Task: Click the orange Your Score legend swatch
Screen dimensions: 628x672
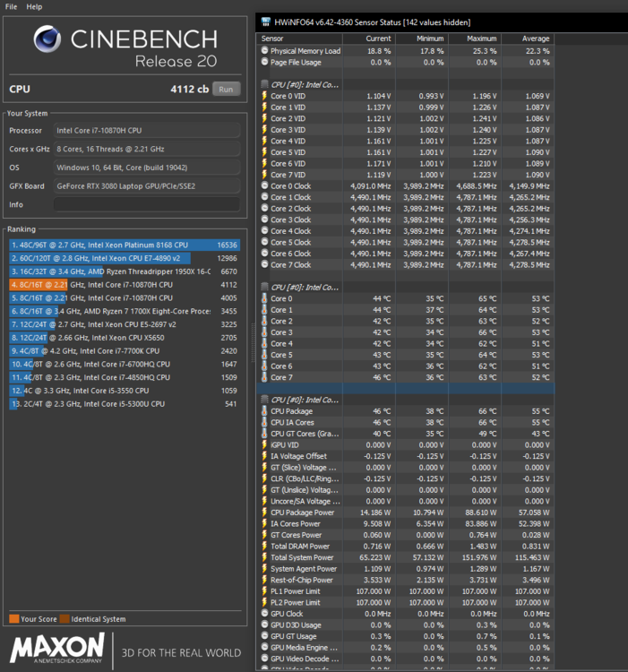Action: [x=13, y=618]
